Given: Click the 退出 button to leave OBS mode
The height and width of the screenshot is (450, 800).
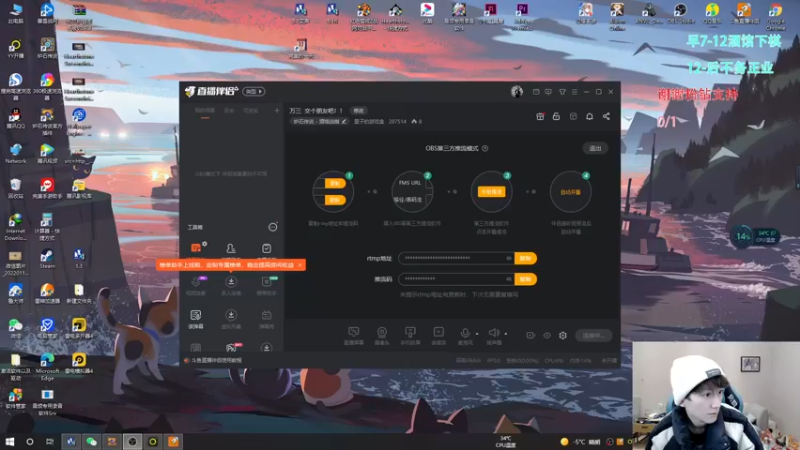Looking at the screenshot, I should tap(595, 148).
